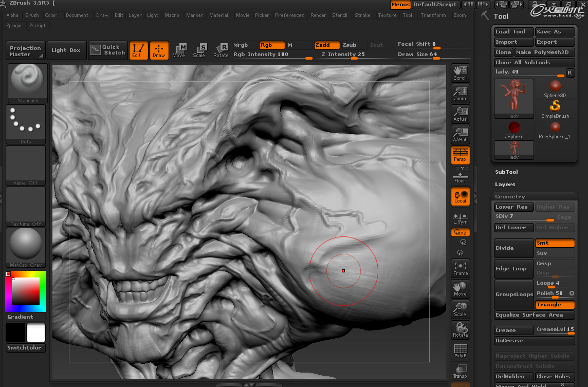The height and width of the screenshot is (387, 588).
Task: Click the Make PolyMesh3D button
Action: [544, 52]
